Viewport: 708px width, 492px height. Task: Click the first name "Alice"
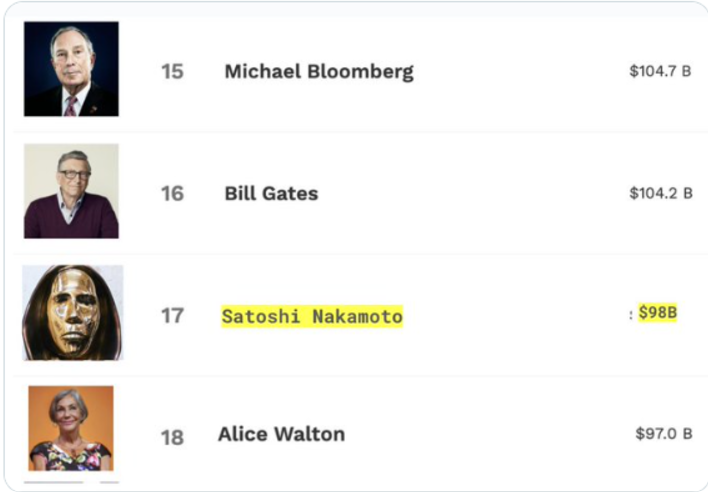pyautogui.click(x=243, y=434)
